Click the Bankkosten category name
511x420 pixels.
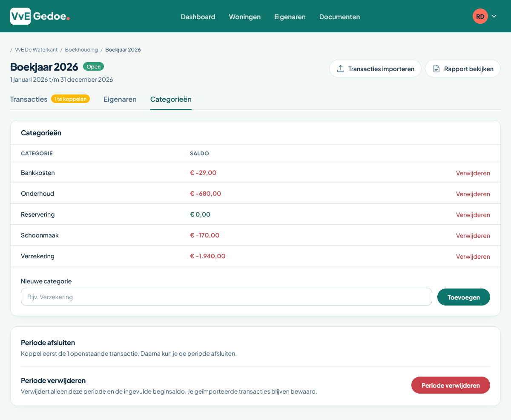38,173
